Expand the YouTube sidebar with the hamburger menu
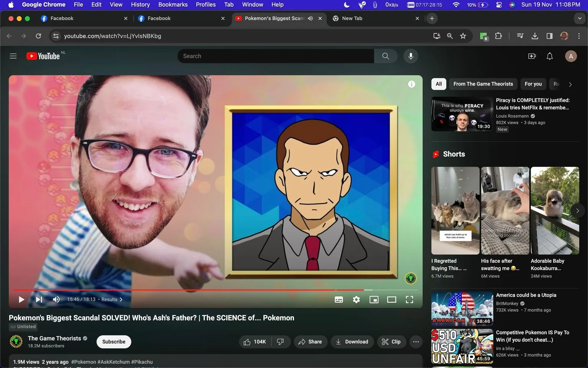Image resolution: width=588 pixels, height=368 pixels. coord(13,56)
